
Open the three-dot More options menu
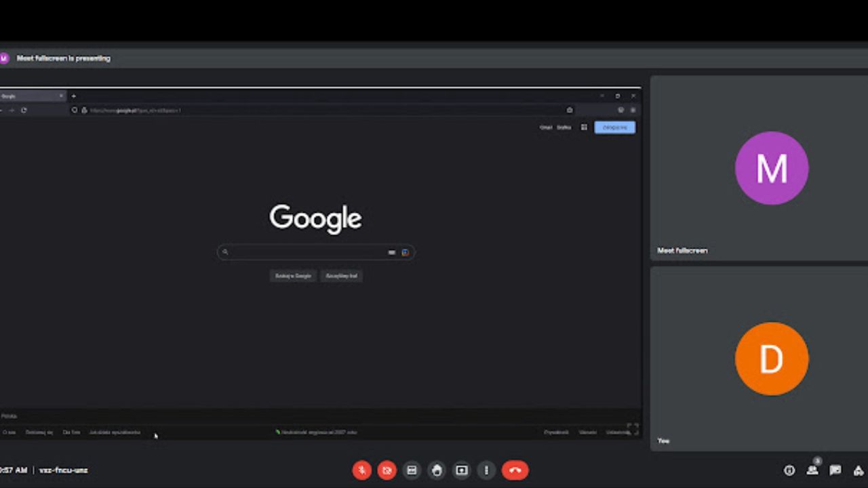[486, 470]
